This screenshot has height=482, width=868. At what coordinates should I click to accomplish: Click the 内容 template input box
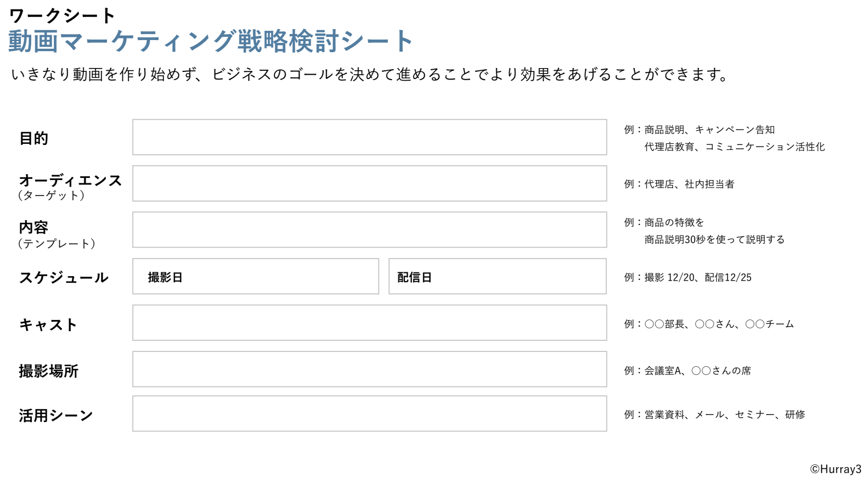pyautogui.click(x=369, y=230)
